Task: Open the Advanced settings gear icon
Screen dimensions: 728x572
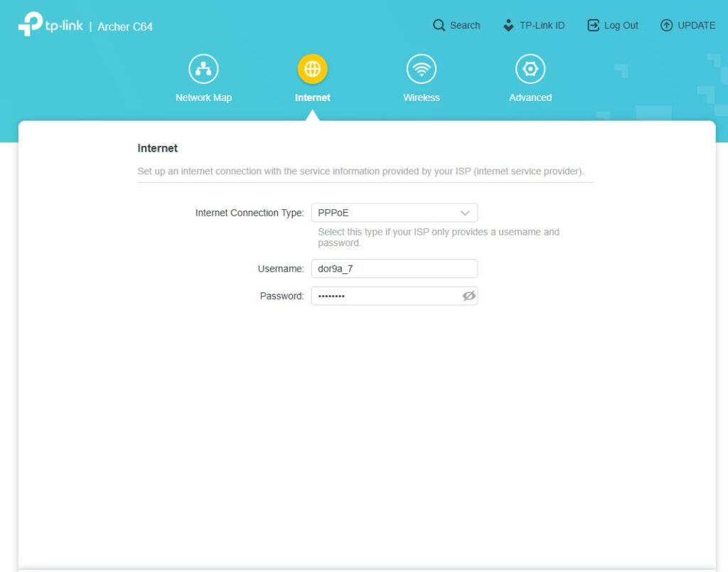Action: coord(530,69)
